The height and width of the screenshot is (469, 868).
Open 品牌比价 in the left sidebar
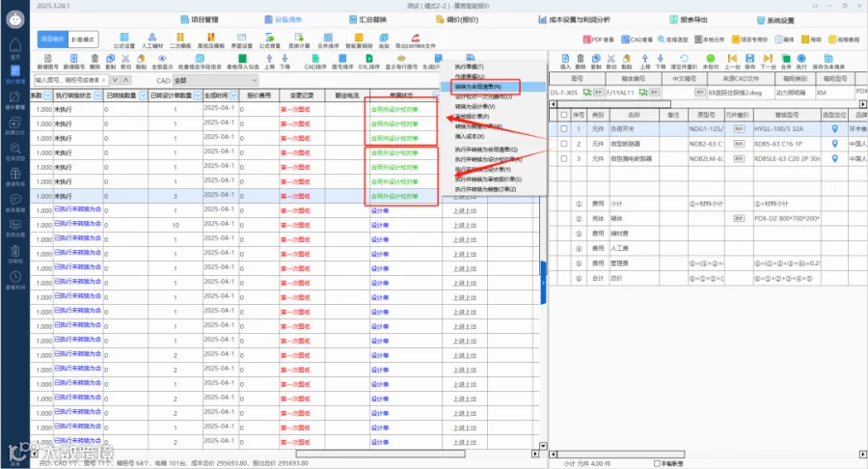pyautogui.click(x=14, y=124)
